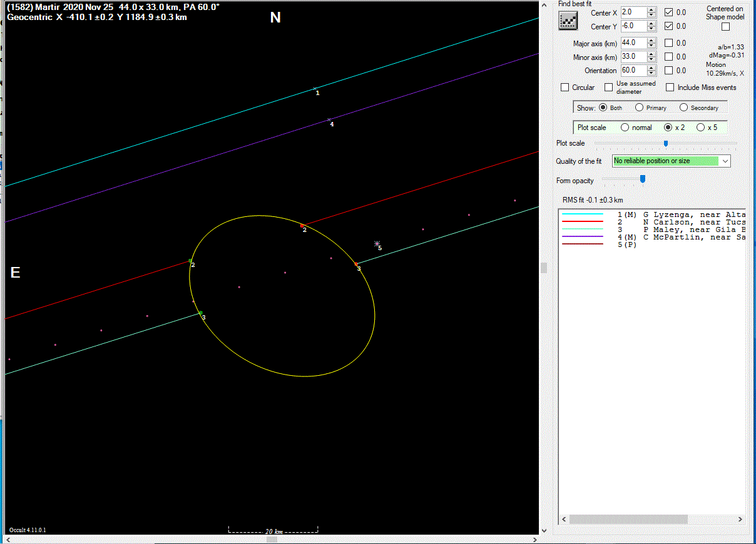
Task: Select legend row 4(M) C McPartlin
Action: pyautogui.click(x=652, y=237)
